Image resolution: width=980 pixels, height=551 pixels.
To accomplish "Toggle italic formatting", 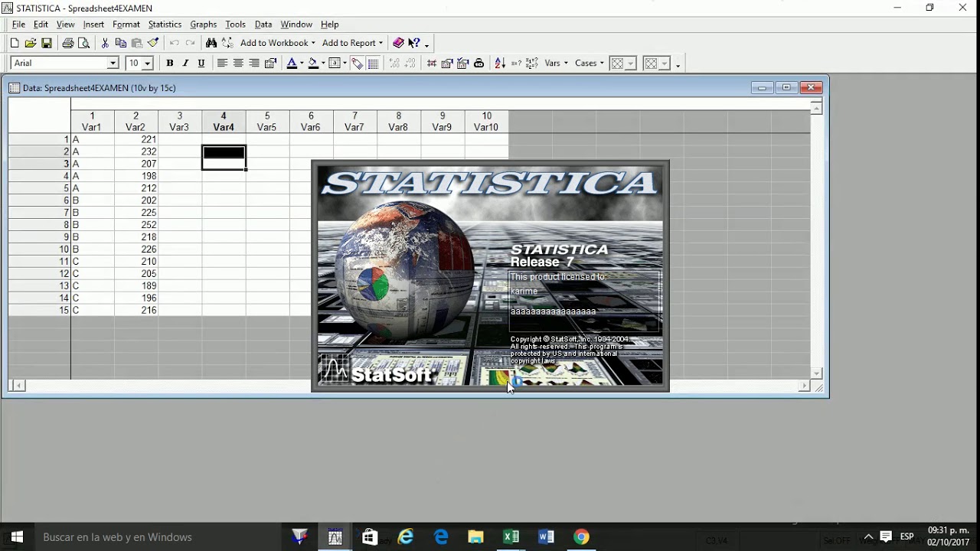I will click(185, 64).
